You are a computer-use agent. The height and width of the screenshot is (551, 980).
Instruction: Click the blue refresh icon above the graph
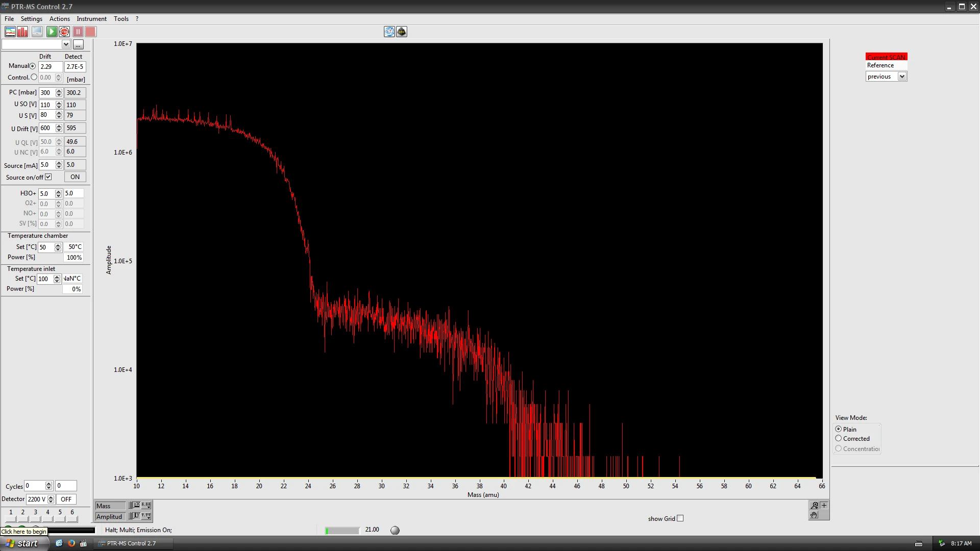(389, 32)
